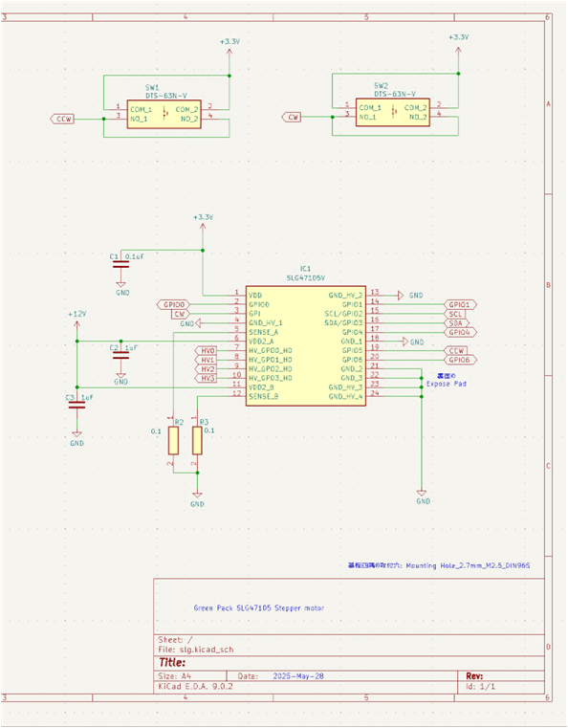
Task: Select resistor R2 symbol
Action: (x=174, y=441)
